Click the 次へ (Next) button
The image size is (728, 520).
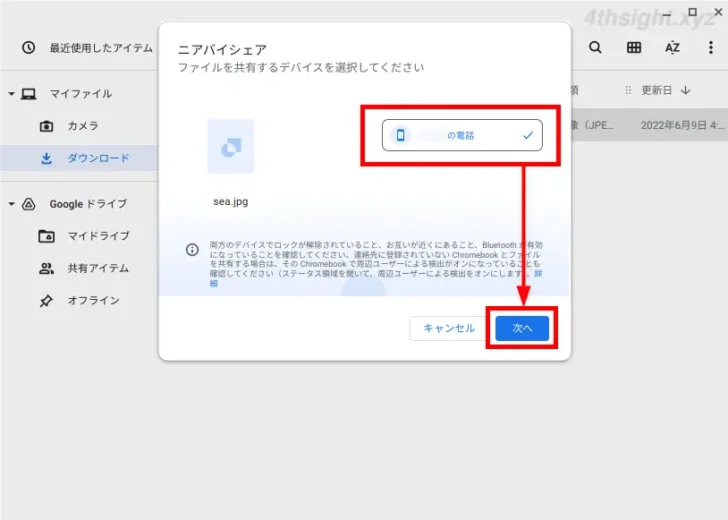(522, 328)
